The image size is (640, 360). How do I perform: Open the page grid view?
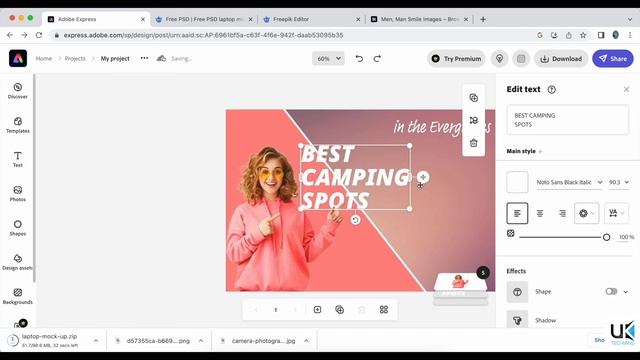coord(384,309)
